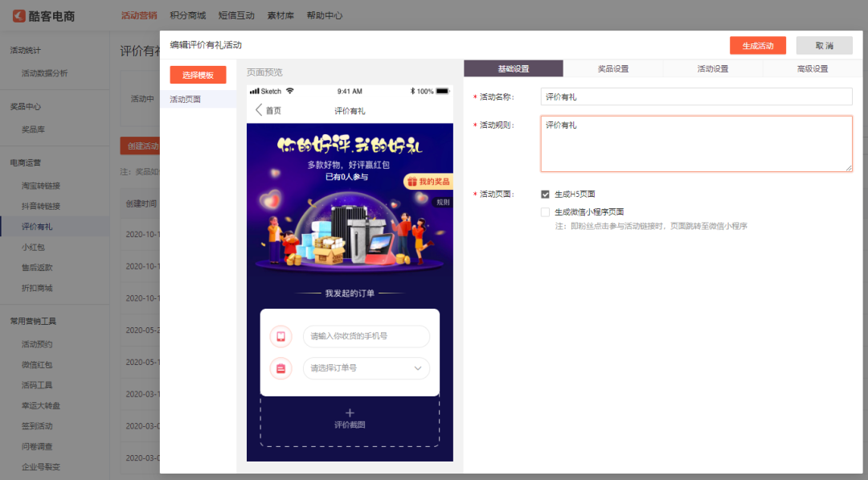
Task: Click the 请输入你收货的手机号 field
Action: pos(366,336)
